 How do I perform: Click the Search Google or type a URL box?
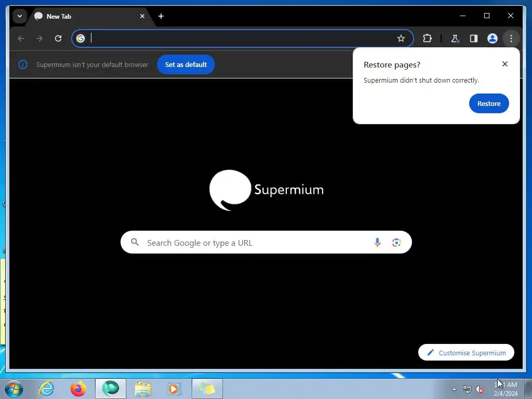[x=266, y=242]
